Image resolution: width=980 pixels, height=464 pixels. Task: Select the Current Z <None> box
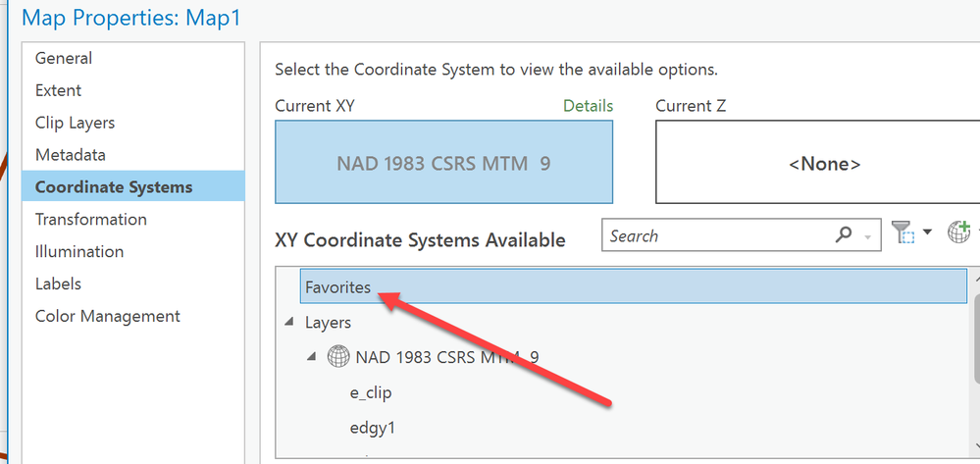pos(816,163)
